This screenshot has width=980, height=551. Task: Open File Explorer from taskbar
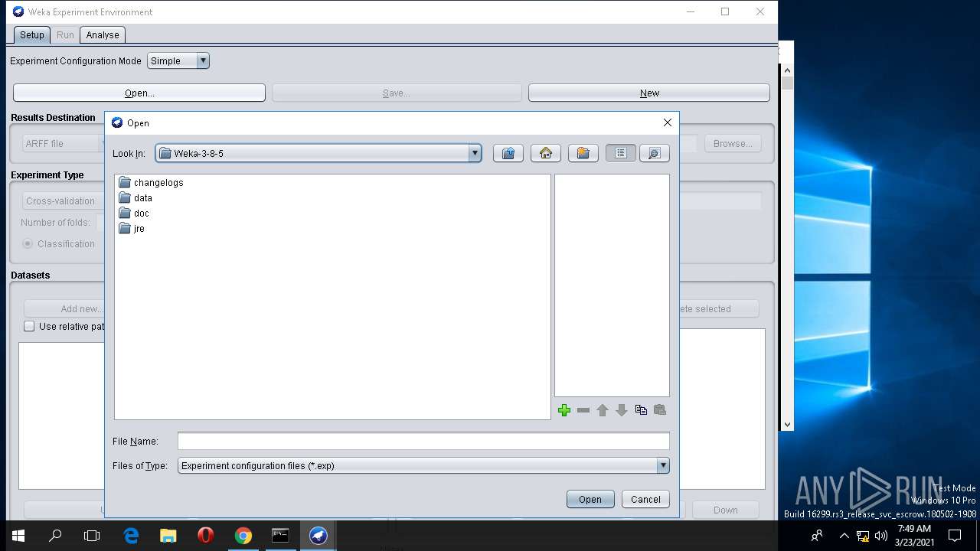168,536
